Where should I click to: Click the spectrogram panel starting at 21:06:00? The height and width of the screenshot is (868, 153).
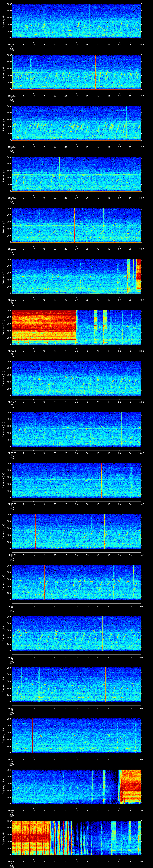click(x=76, y=276)
